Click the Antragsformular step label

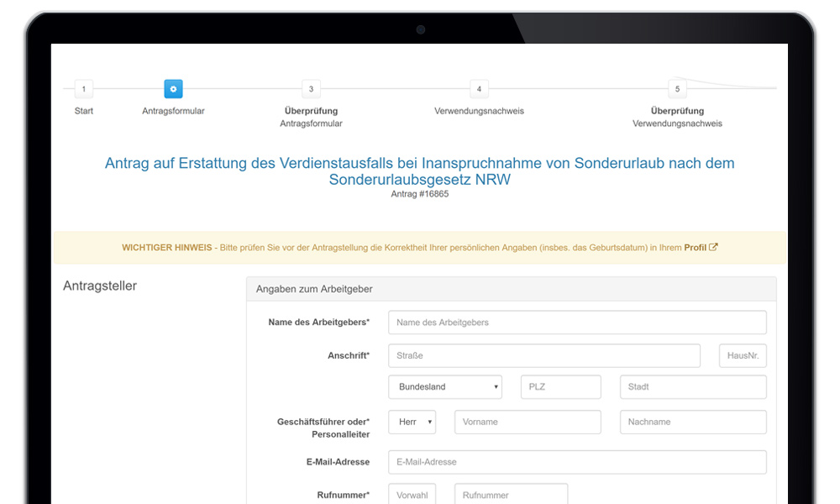click(173, 111)
